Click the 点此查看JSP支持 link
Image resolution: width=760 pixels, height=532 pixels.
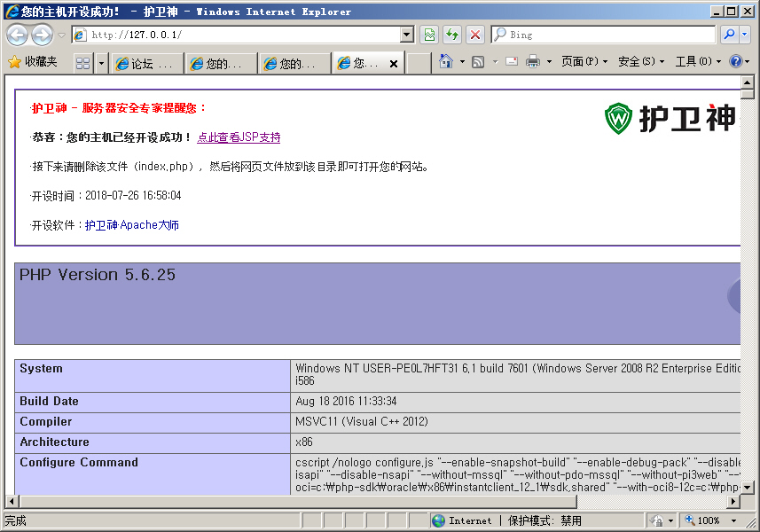[239, 137]
